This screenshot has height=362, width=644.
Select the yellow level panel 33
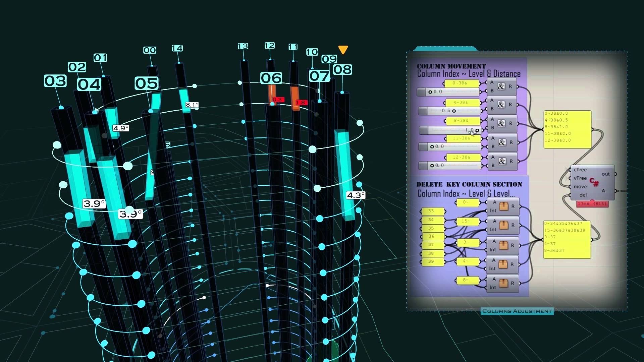click(x=432, y=211)
